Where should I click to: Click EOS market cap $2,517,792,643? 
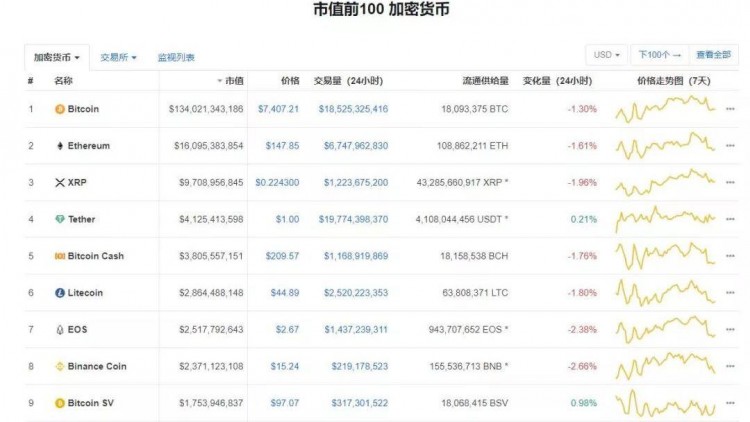pyautogui.click(x=211, y=330)
